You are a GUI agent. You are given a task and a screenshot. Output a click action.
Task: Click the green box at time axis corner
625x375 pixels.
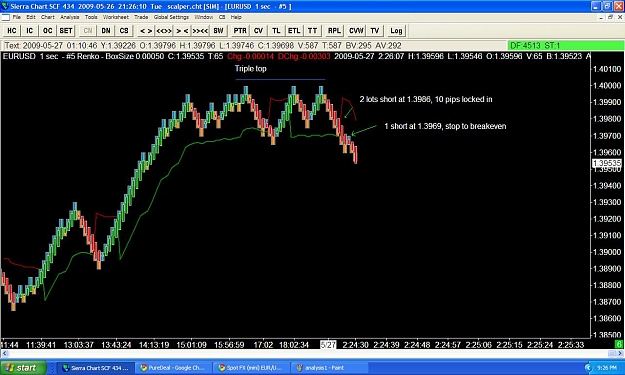[619, 344]
